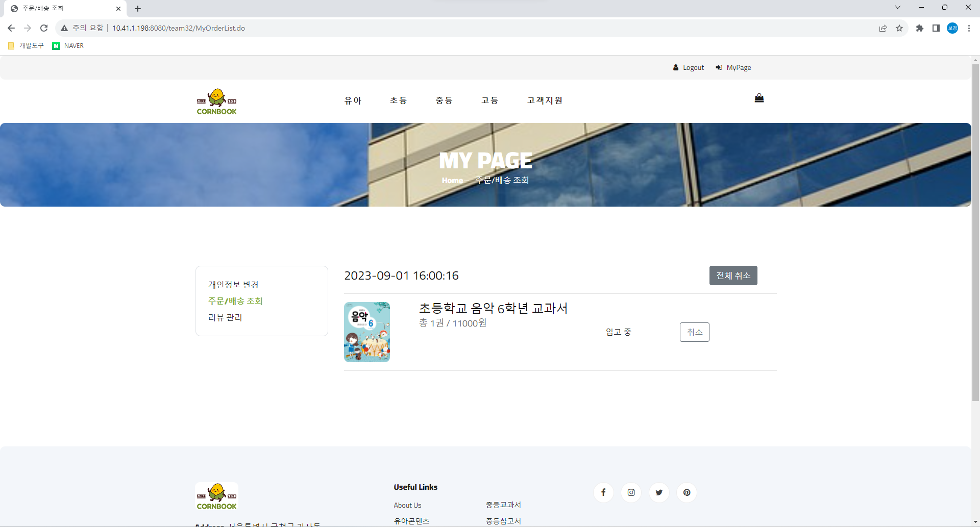The height and width of the screenshot is (527, 980).
Task: Select 리뷰 관리 in sidebar
Action: click(x=225, y=317)
